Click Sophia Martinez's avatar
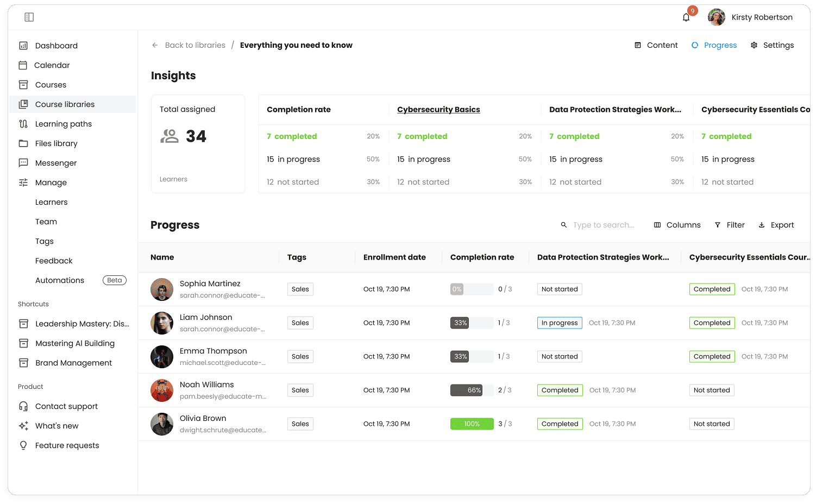816x504 pixels. click(162, 289)
